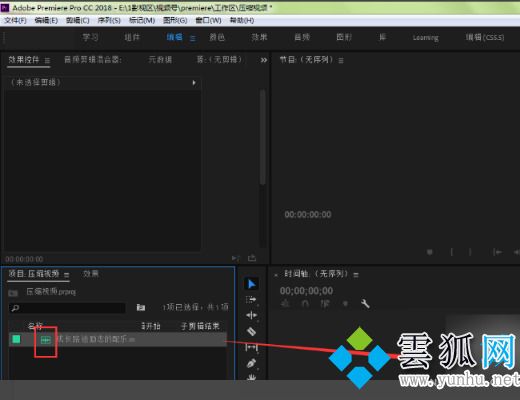Switch to 效果 tab beside project panel
520x400 pixels.
(x=91, y=274)
